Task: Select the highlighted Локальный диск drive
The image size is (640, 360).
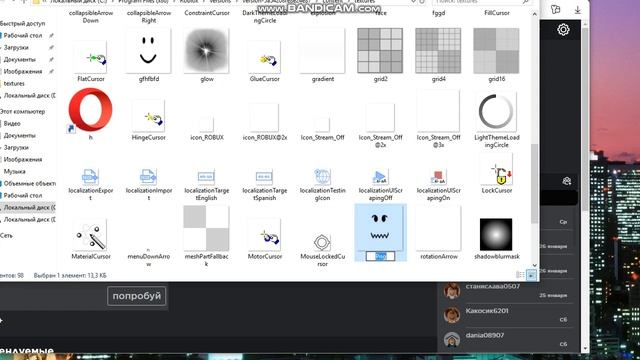Action: tap(28, 207)
